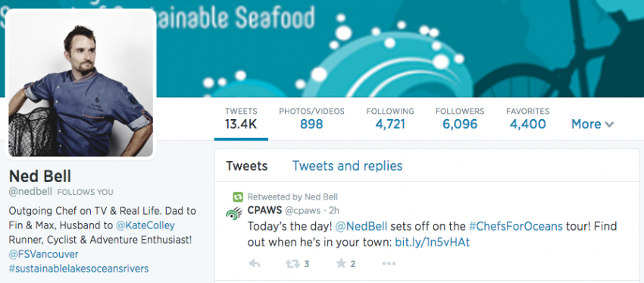This screenshot has width=644, height=283.
Task: Open Ned Bell's profile photo
Action: [x=80, y=84]
